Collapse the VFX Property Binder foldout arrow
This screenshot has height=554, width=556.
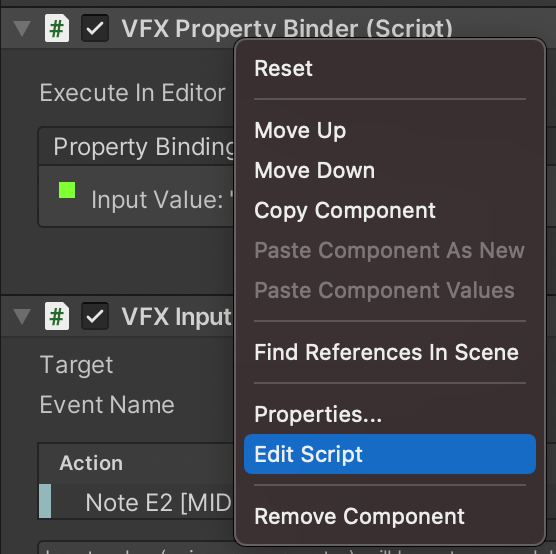[22, 28]
